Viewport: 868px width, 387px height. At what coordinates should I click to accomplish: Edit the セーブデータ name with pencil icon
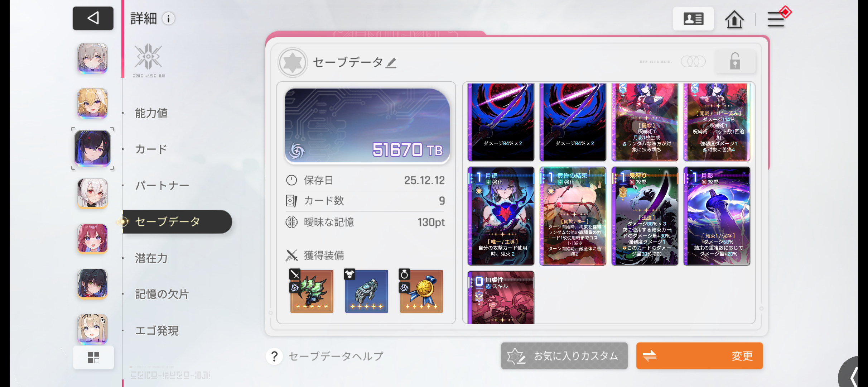(391, 63)
